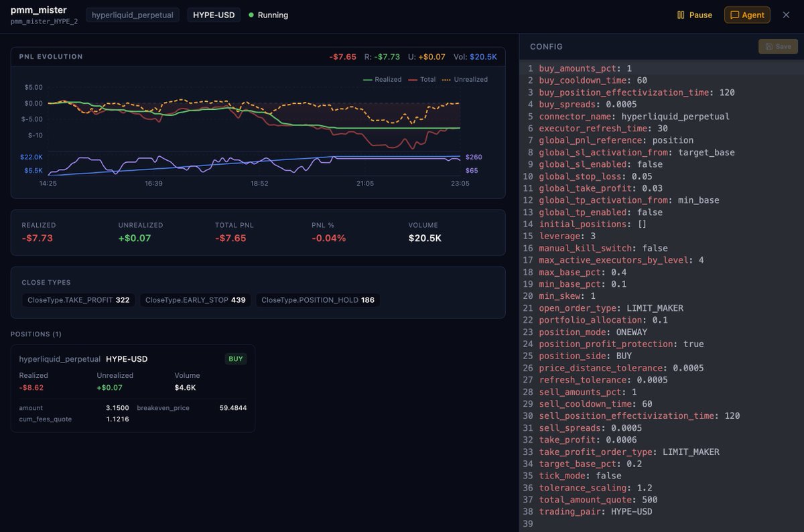Click the PNL % -0.04% stat
This screenshot has height=532, width=804.
point(329,232)
